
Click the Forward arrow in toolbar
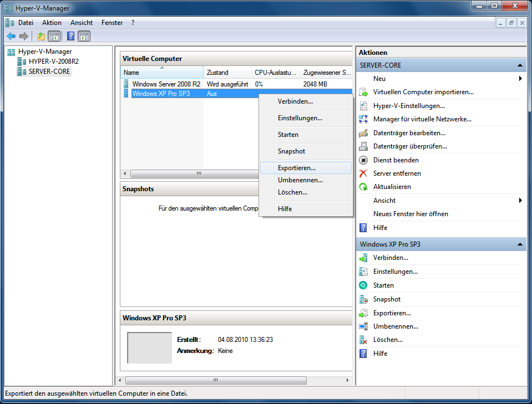[x=24, y=36]
